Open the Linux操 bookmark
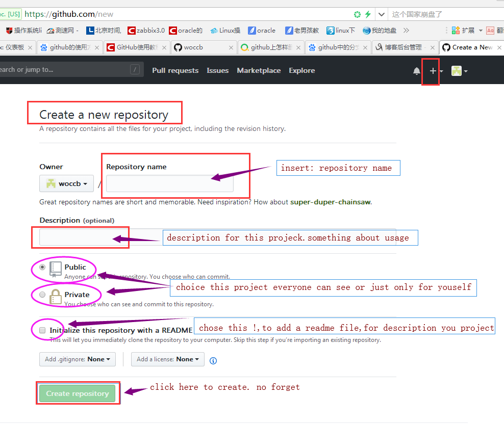The image size is (504, 425). pyautogui.click(x=225, y=31)
